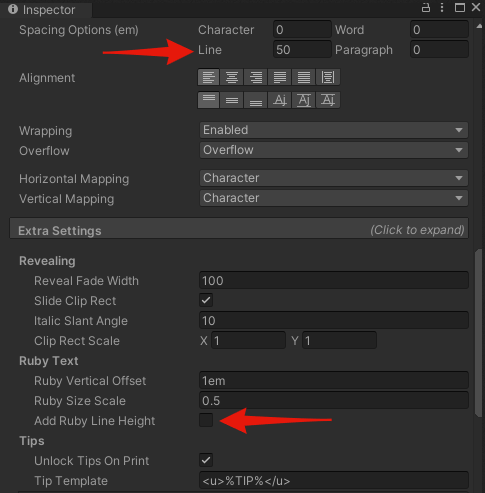Open Horizontal Mapping dropdown
The width and height of the screenshot is (485, 493).
click(334, 178)
